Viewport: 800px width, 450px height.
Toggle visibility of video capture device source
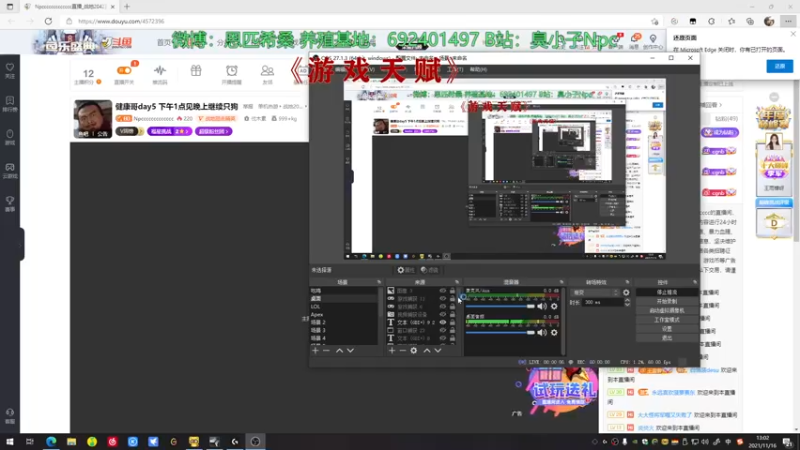coord(442,314)
